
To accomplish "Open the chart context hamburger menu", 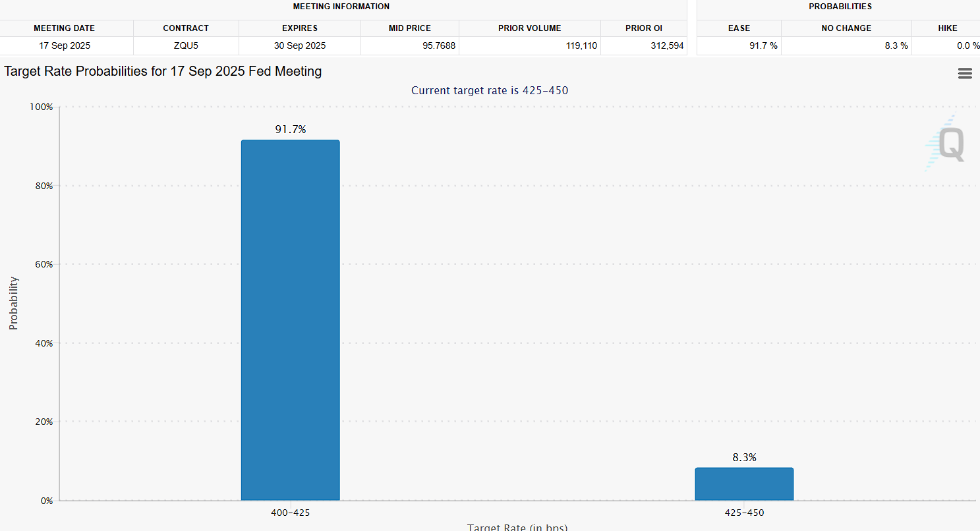I will pos(965,74).
